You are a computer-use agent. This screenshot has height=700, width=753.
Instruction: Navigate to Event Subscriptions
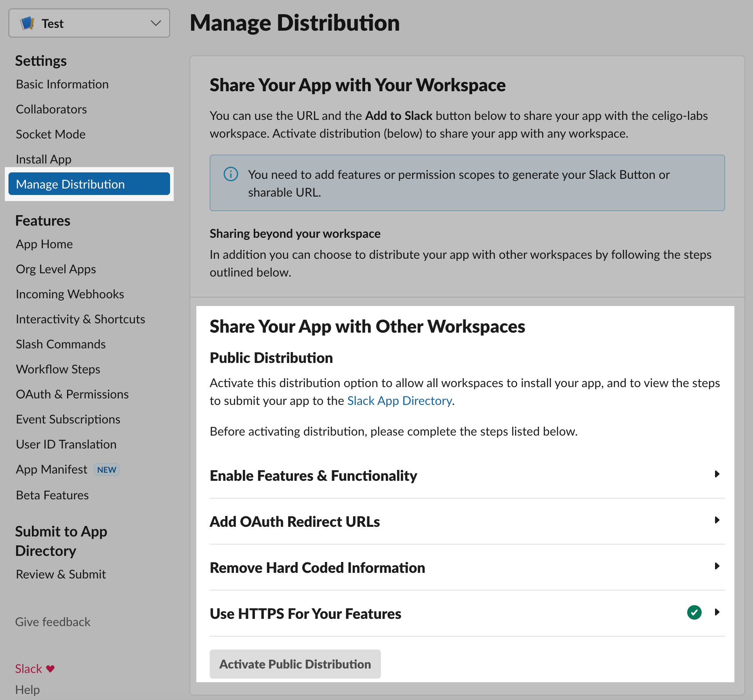click(68, 419)
